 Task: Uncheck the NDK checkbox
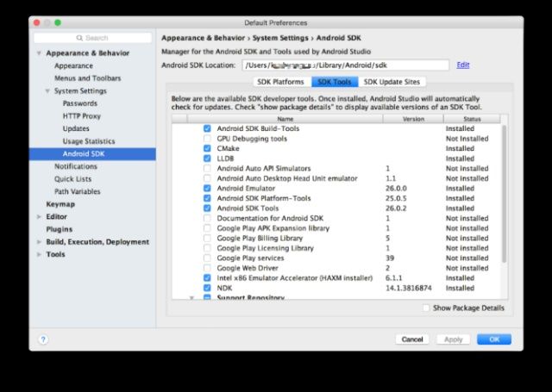(207, 288)
